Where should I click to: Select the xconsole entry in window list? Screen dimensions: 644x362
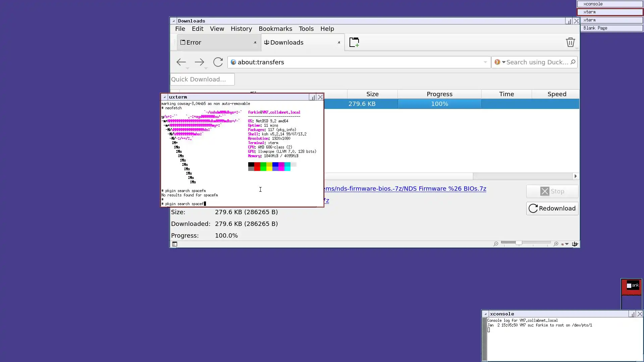click(x=609, y=4)
